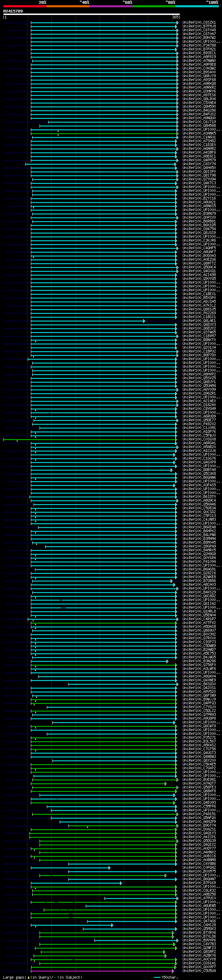Screen dimensions: 222x980
Task: Select hit label UniRef100_Q5AFQ0
Action: point(199,818)
